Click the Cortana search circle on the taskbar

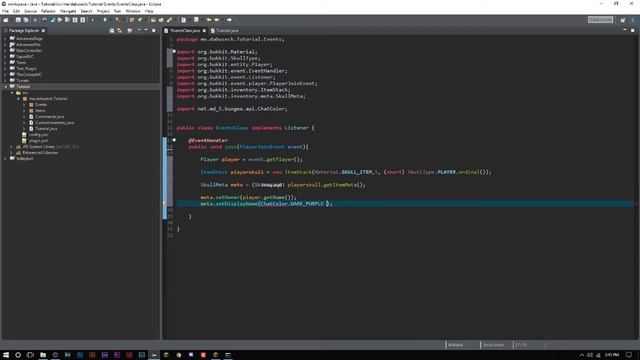(18, 355)
